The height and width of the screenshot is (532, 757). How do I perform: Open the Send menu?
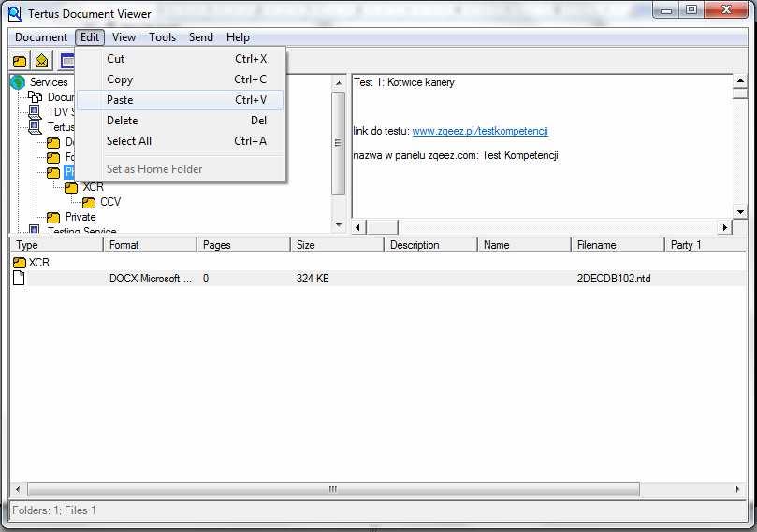click(201, 37)
